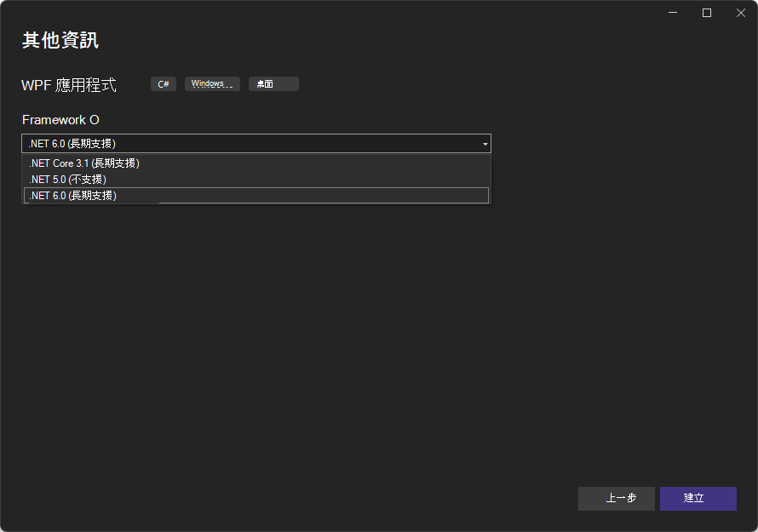The width and height of the screenshot is (758, 532).
Task: Click the Windows platform tag
Action: click(212, 84)
